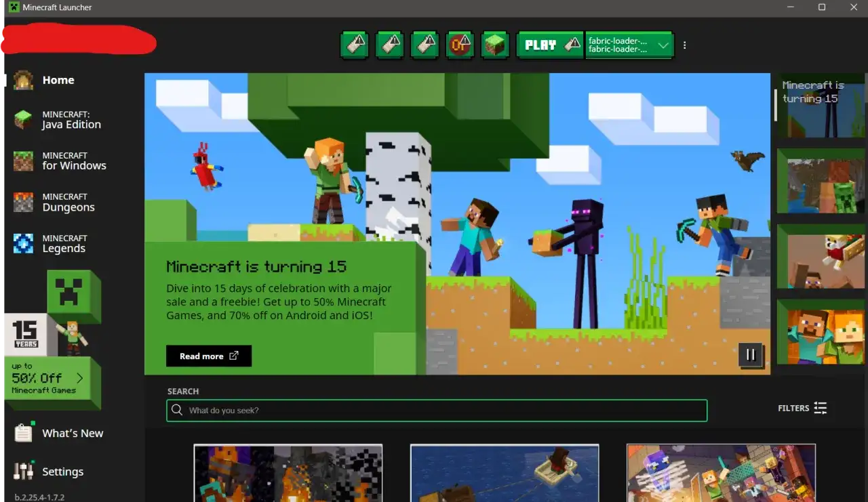
Task: Open the colorful battle news card
Action: (x=721, y=473)
